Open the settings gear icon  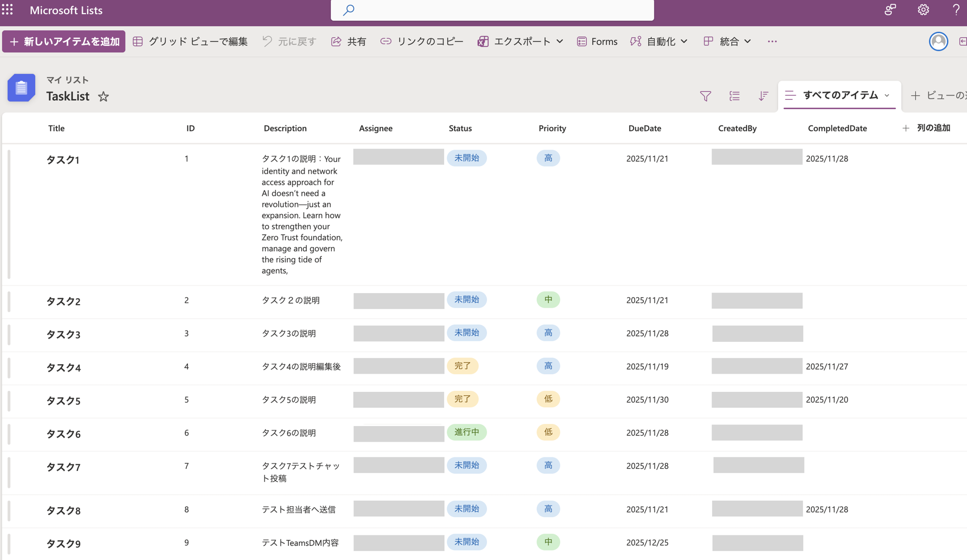[923, 10]
